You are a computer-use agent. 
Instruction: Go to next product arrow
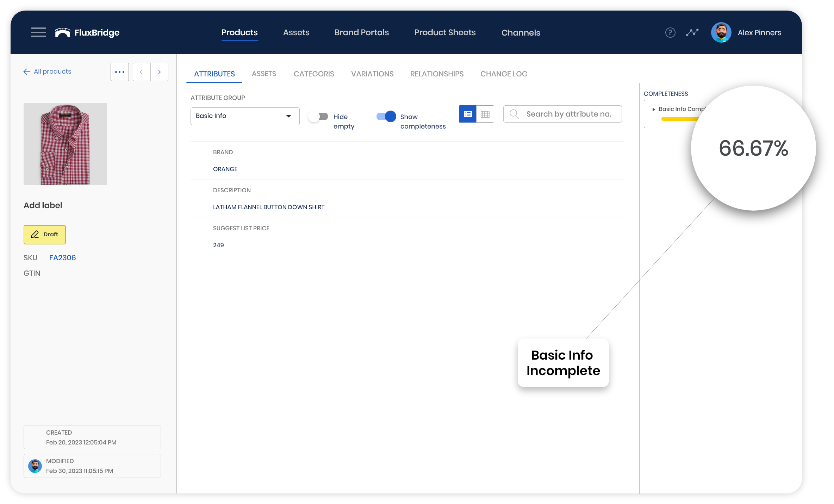coord(160,72)
